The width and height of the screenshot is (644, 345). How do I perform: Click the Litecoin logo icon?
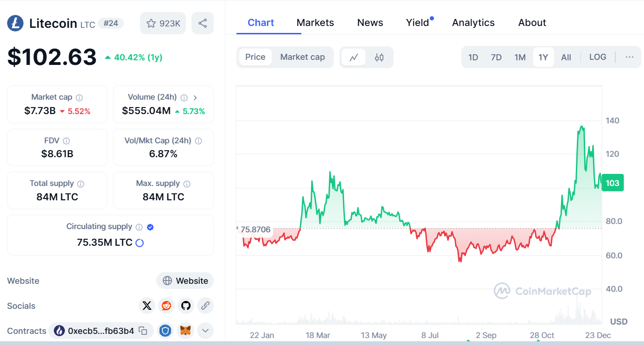[15, 23]
